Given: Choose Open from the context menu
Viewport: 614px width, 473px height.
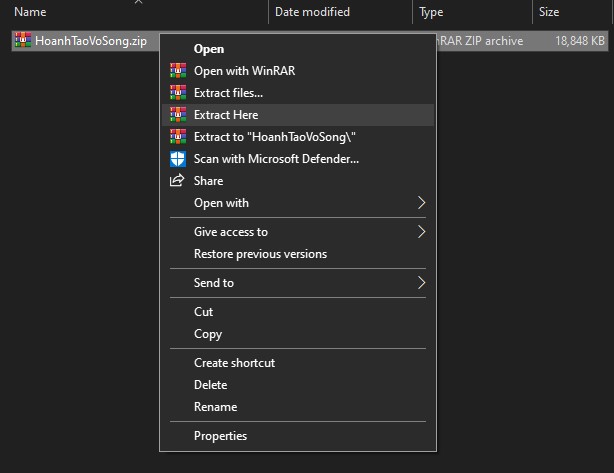Looking at the screenshot, I should click(209, 49).
